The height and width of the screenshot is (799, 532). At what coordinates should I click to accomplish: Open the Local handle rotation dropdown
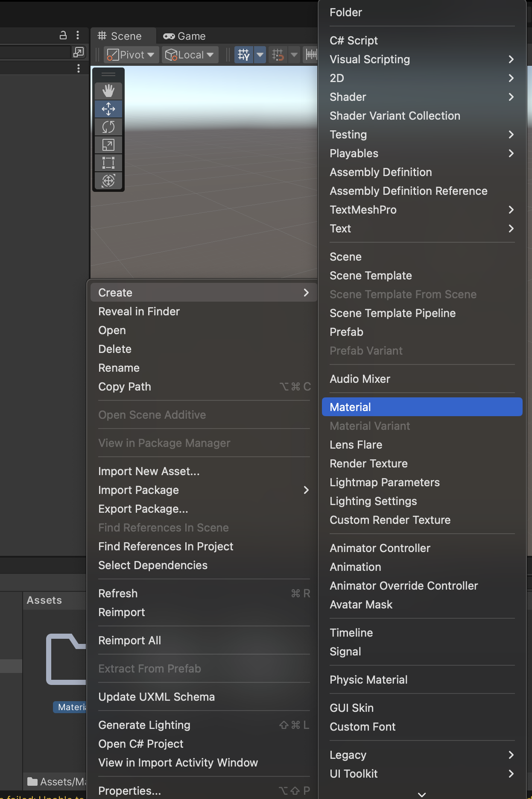(190, 55)
